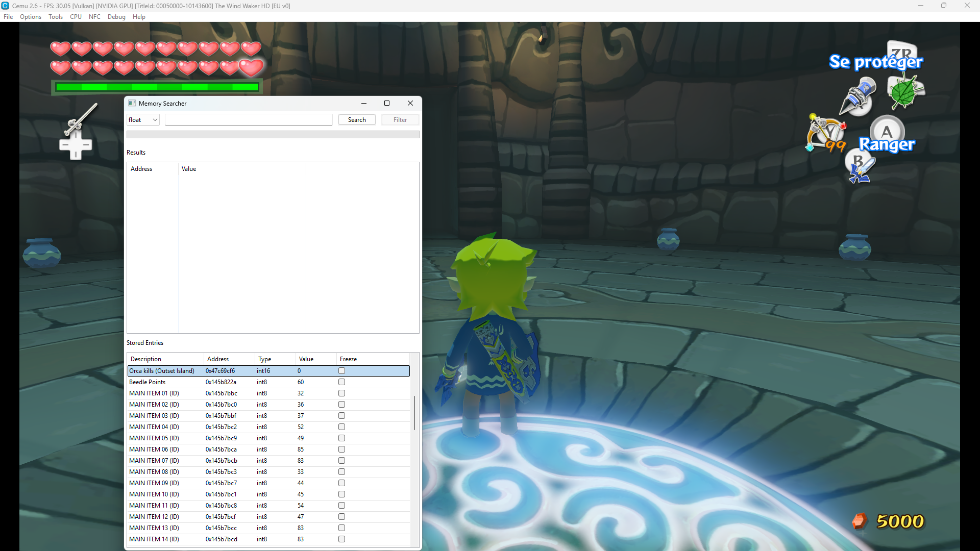Image resolution: width=980 pixels, height=551 pixels.
Task: Click the bow and arrows Y item icon
Action: pos(826,134)
